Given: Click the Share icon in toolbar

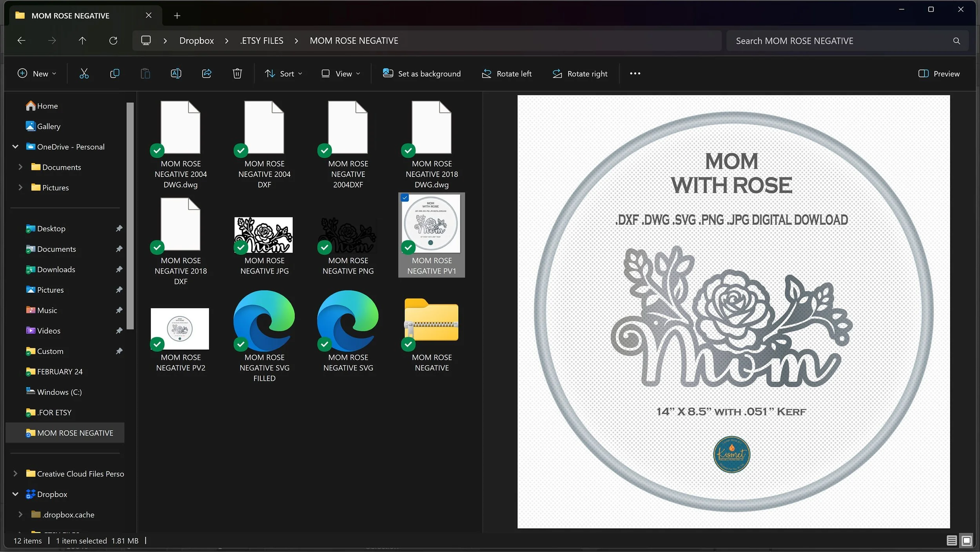Looking at the screenshot, I should [207, 73].
